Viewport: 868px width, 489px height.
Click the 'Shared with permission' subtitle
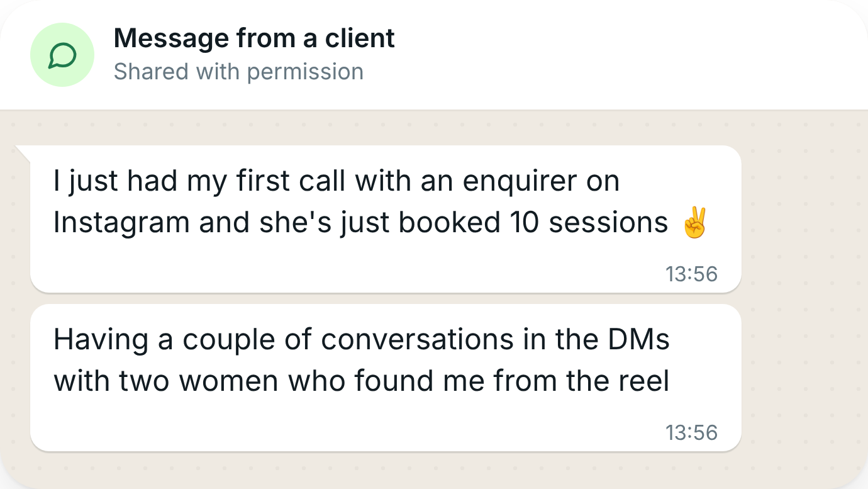pyautogui.click(x=238, y=72)
